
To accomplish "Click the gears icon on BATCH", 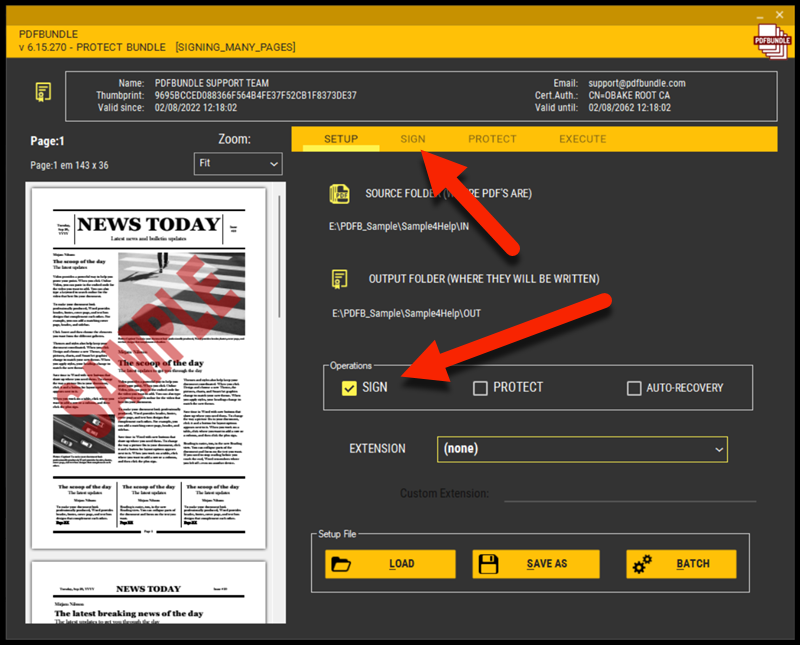I will (x=642, y=564).
